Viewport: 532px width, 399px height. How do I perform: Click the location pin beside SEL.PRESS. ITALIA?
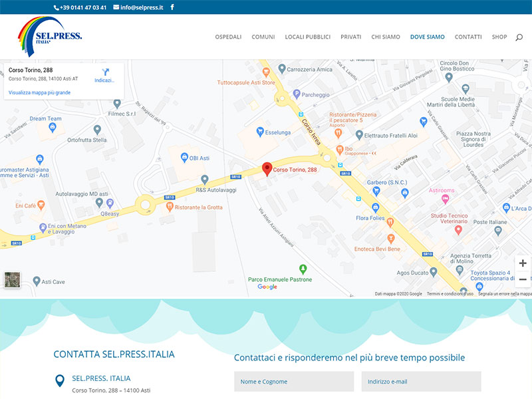60,380
